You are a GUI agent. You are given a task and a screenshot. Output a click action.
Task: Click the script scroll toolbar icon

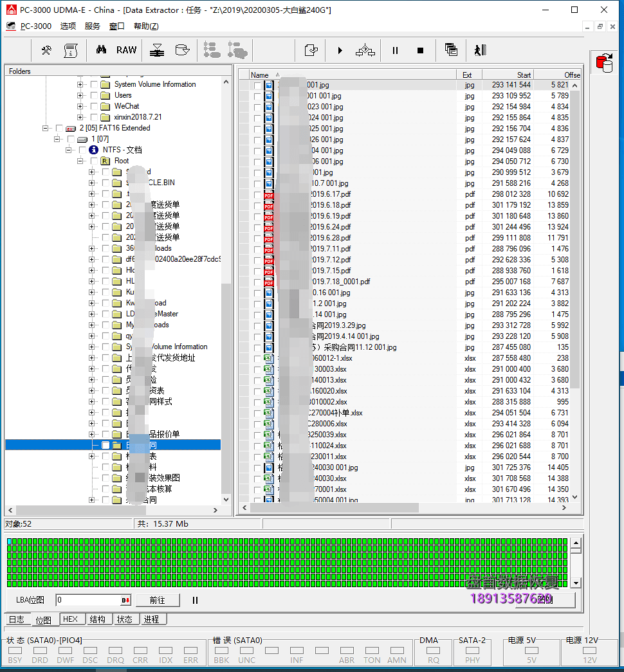(70, 50)
